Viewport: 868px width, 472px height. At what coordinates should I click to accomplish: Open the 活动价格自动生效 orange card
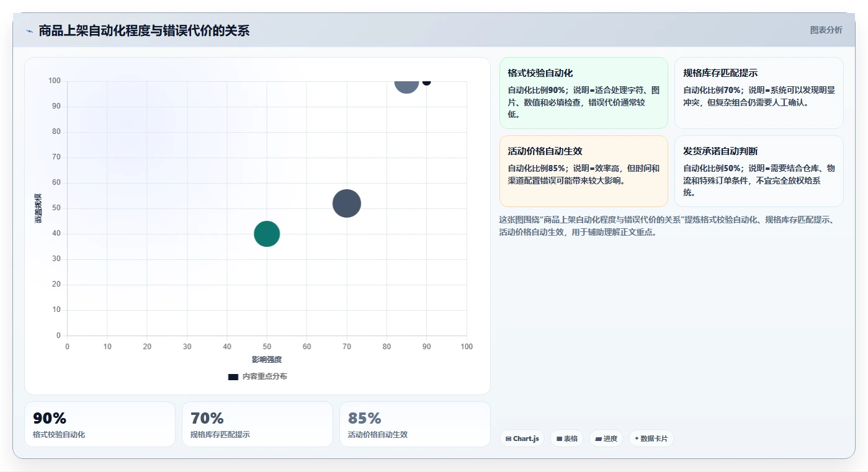click(583, 171)
